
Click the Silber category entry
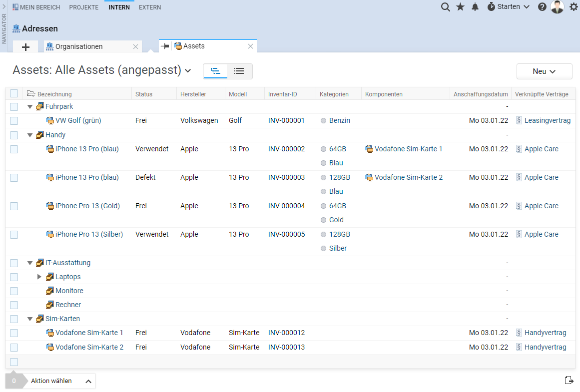point(338,249)
